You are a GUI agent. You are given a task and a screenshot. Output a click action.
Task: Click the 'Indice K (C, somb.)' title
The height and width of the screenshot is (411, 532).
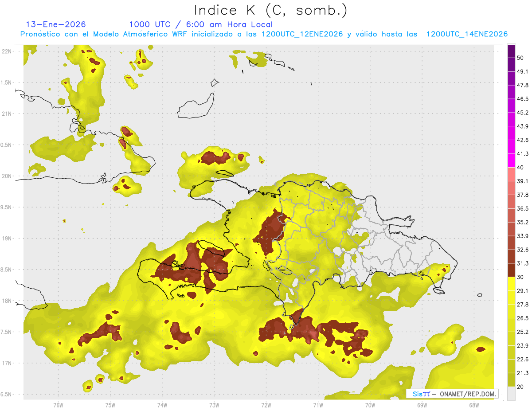pos(271,10)
